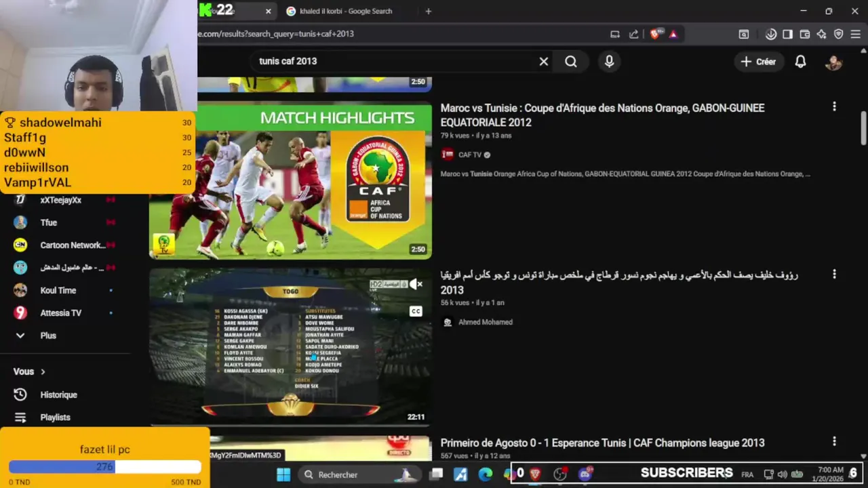The image size is (868, 488).
Task: Click the page vertical scrollbar thumb
Action: point(863,127)
